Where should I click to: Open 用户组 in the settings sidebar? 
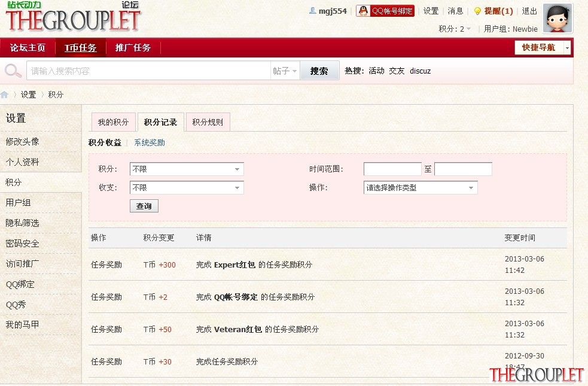(19, 202)
